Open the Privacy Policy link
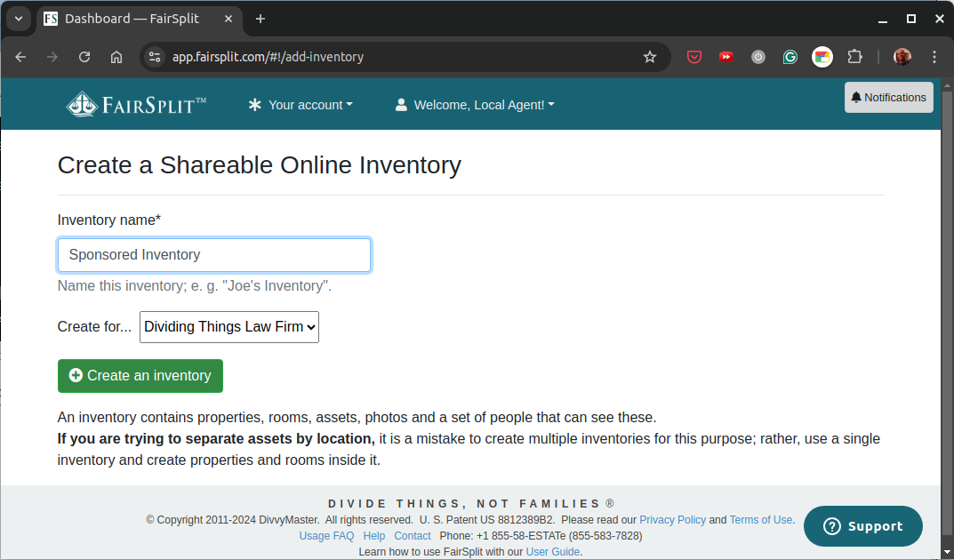The height and width of the screenshot is (560, 954). [672, 520]
